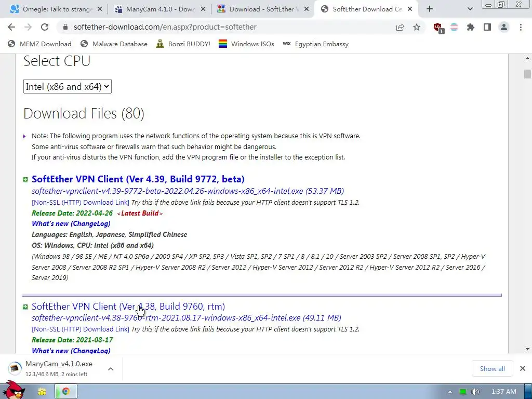
Task: Close the downloads bar
Action: 523,368
